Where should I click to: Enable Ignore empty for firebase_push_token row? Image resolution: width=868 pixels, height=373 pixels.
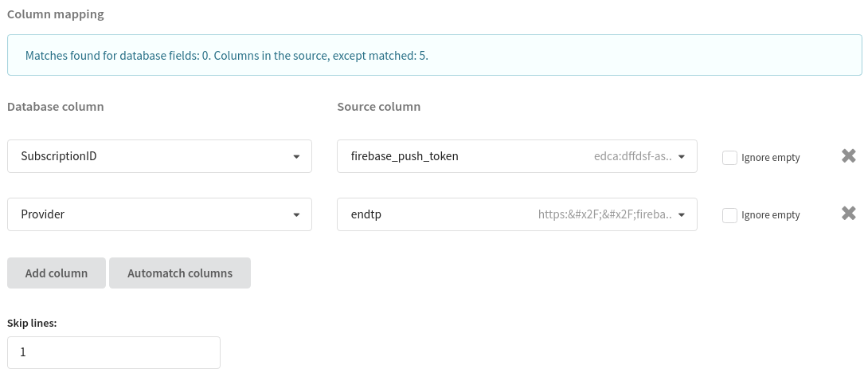pyautogui.click(x=729, y=157)
